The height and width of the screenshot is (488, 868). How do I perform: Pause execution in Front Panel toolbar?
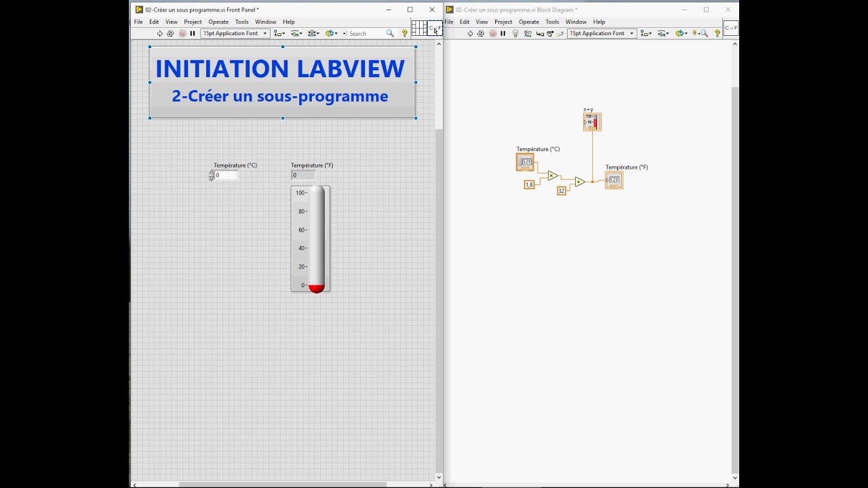click(193, 33)
